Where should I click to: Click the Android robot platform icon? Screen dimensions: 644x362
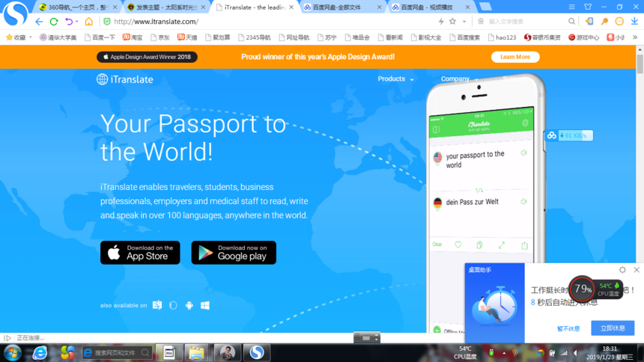189,305
